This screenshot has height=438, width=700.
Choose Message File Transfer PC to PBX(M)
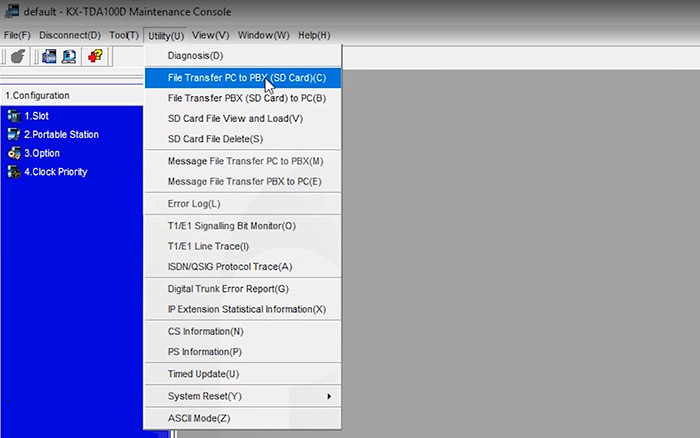click(x=243, y=161)
